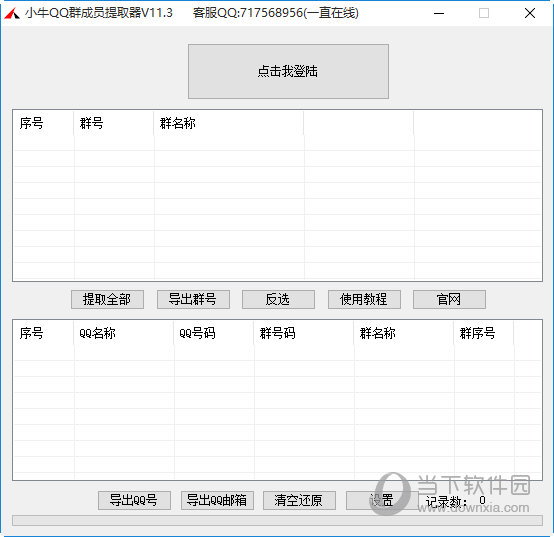The width and height of the screenshot is (554, 537).
Task: Close the QQ群成员提取器 window
Action: coord(530,13)
